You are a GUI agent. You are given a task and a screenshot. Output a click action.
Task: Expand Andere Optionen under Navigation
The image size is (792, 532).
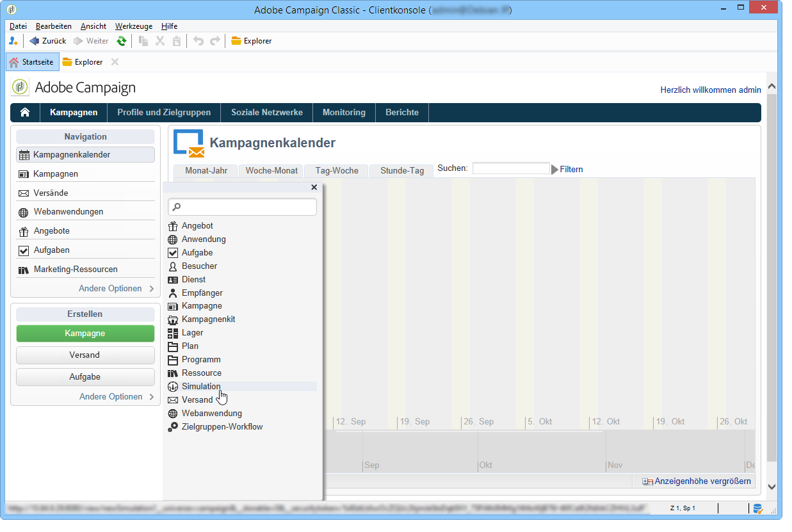117,289
